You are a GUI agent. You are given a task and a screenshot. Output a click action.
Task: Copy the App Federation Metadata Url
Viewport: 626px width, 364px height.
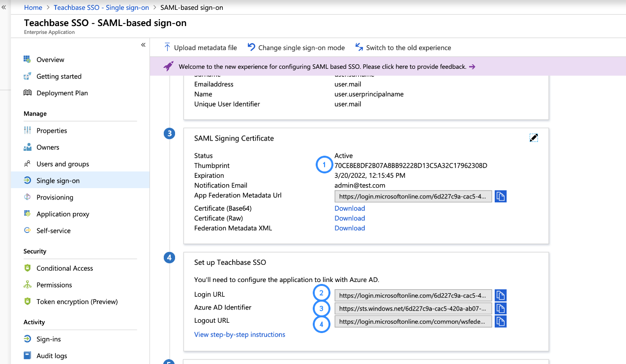[501, 196]
